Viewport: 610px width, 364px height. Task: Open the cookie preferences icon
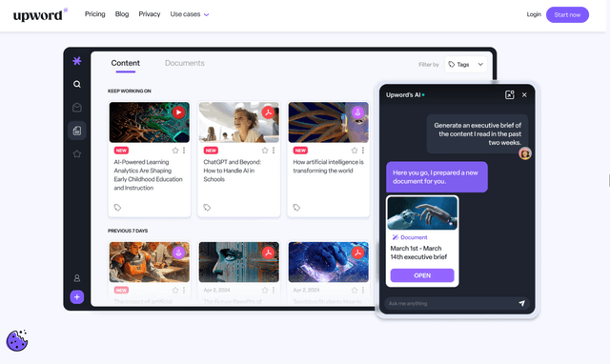(x=17, y=341)
